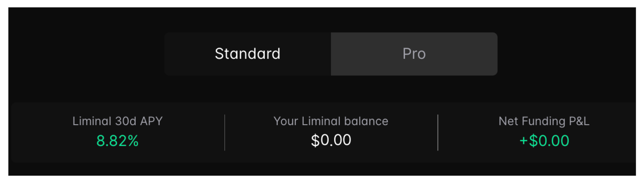Click the dollar sign in the Liminal balance

tap(315, 140)
